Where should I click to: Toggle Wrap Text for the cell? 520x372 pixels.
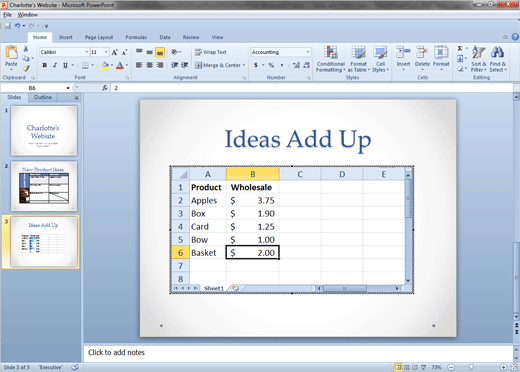coord(211,52)
